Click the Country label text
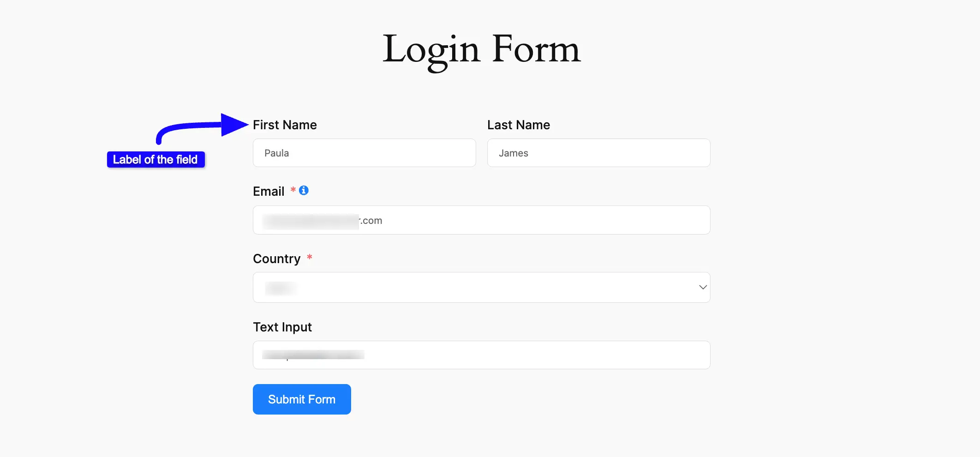 coord(276,259)
